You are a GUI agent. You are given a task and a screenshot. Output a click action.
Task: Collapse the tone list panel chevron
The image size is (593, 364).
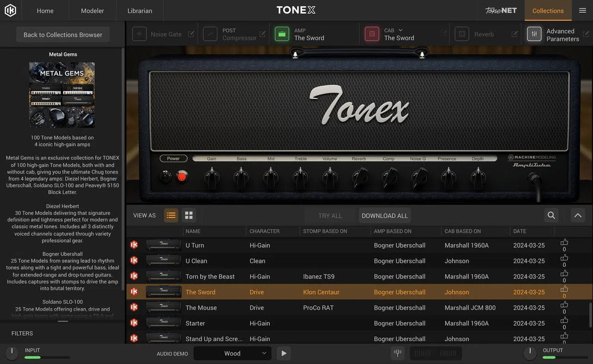(x=577, y=215)
